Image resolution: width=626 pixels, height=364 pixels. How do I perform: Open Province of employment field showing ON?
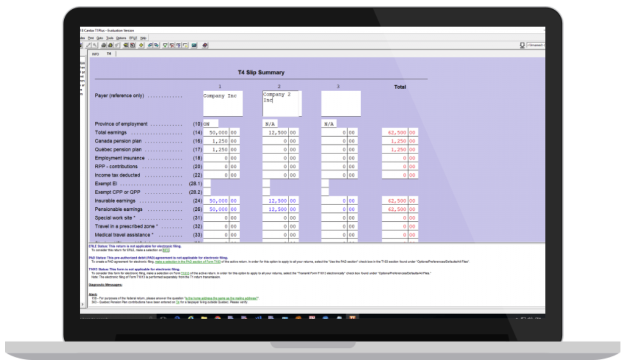click(210, 124)
